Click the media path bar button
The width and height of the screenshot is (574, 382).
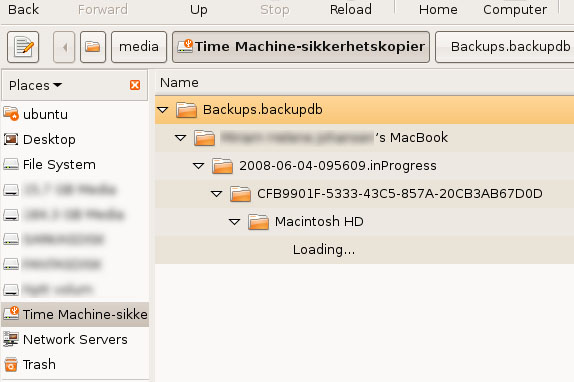click(x=139, y=47)
